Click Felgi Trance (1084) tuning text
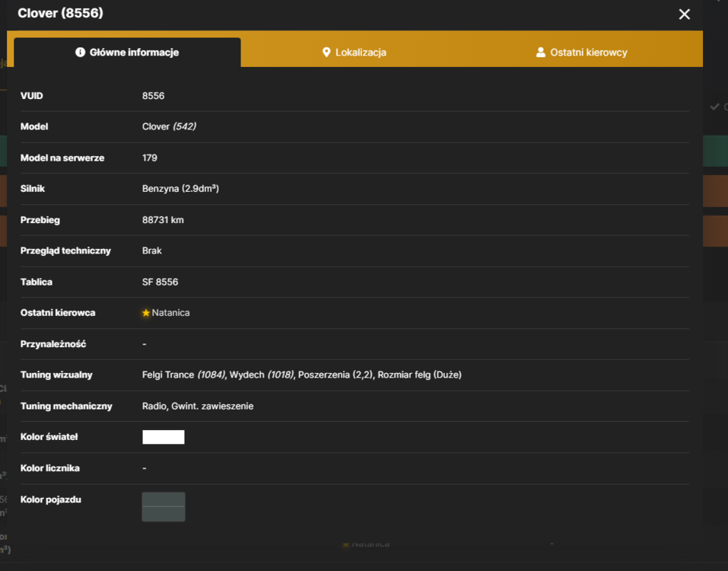Image resolution: width=728 pixels, height=571 pixels. click(184, 375)
